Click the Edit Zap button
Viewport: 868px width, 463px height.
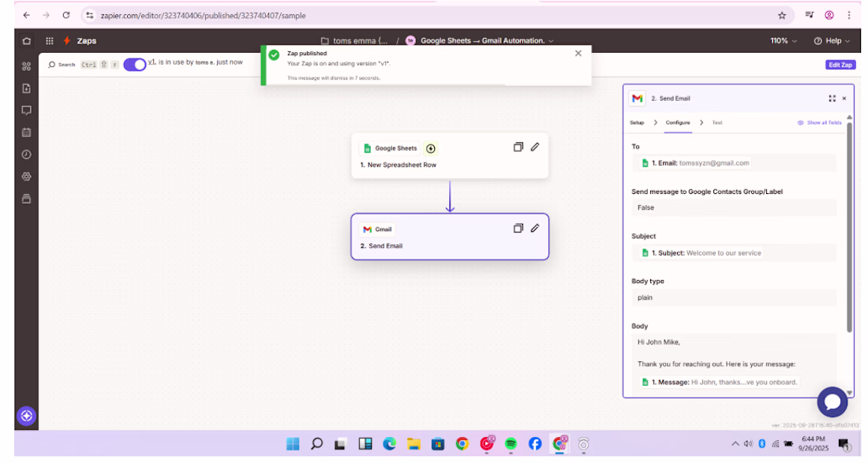click(x=840, y=65)
